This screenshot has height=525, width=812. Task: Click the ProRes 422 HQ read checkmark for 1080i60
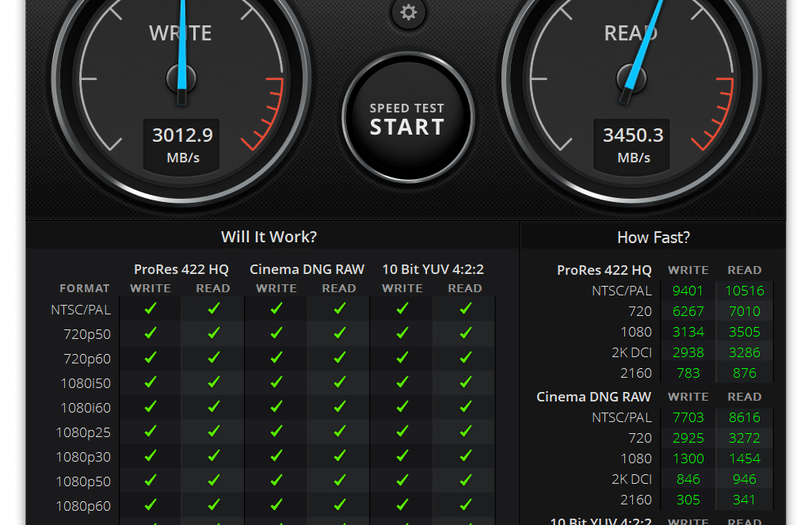coord(213,407)
